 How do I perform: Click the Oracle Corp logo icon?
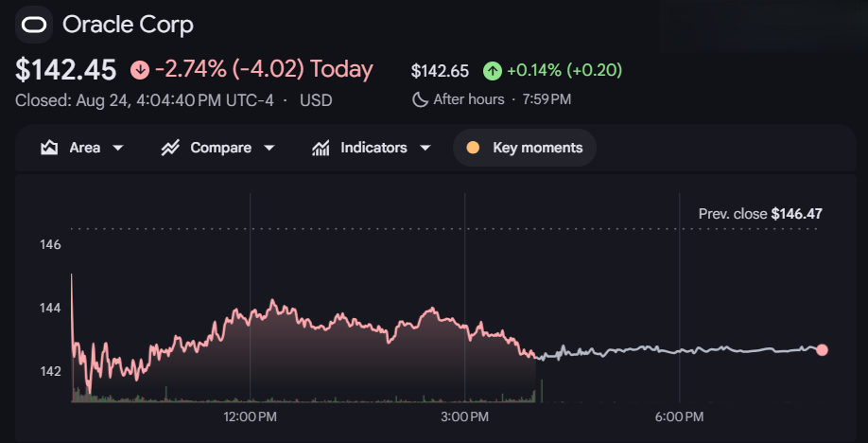(x=34, y=25)
